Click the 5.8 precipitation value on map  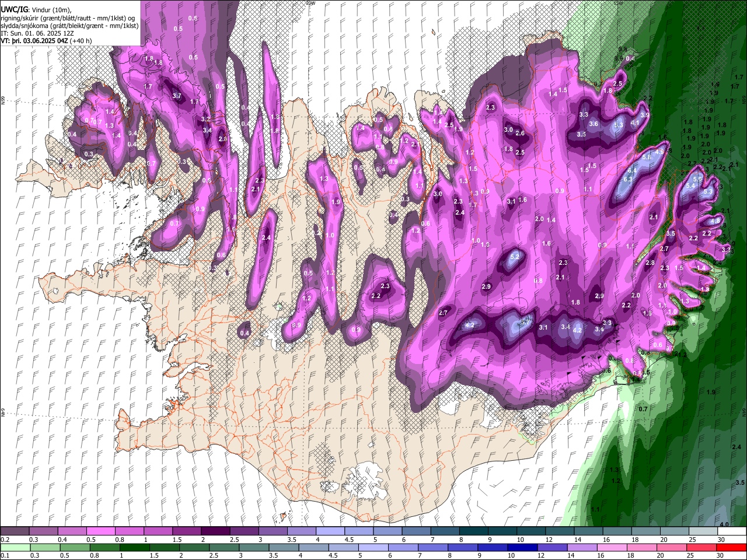click(647, 157)
